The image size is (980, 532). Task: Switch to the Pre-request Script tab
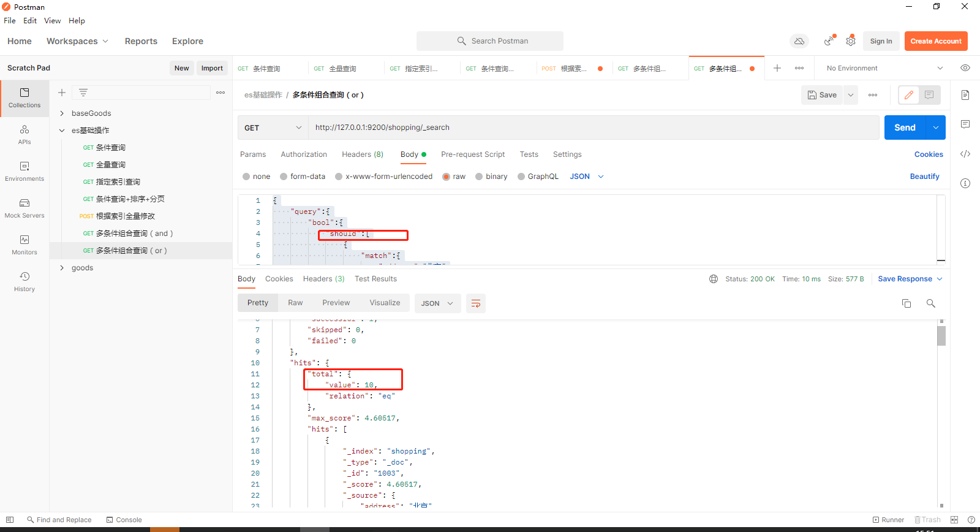tap(473, 154)
